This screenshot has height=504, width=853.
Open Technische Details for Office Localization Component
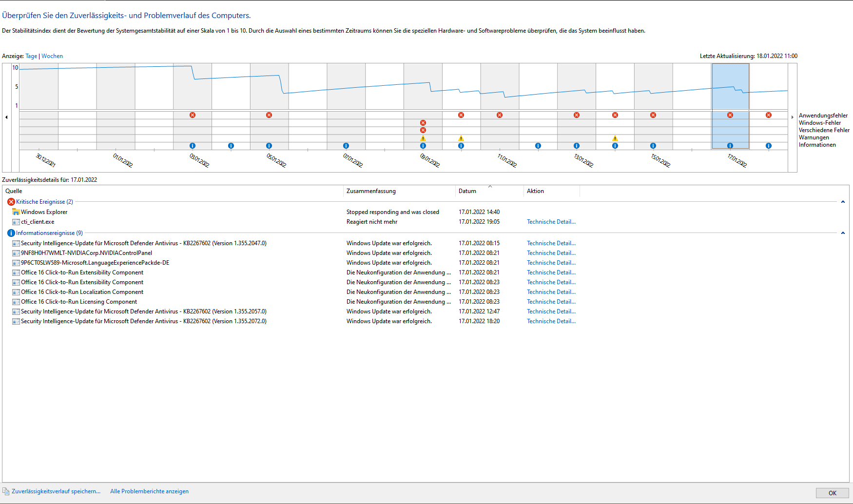(551, 292)
